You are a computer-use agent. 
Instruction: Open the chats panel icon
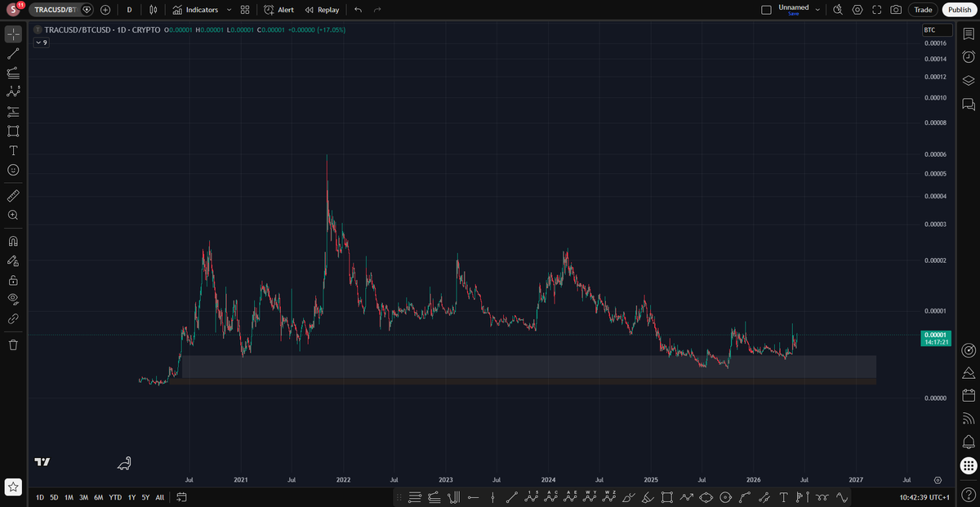969,104
